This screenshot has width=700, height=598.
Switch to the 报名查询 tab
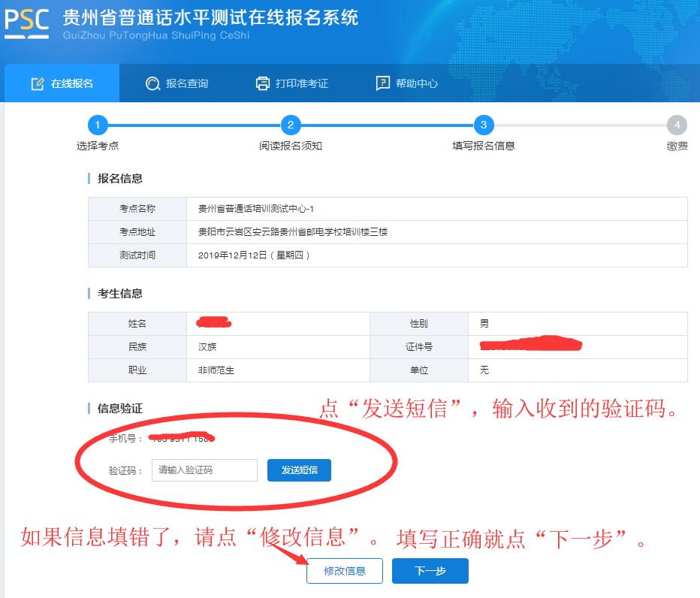pyautogui.click(x=177, y=83)
